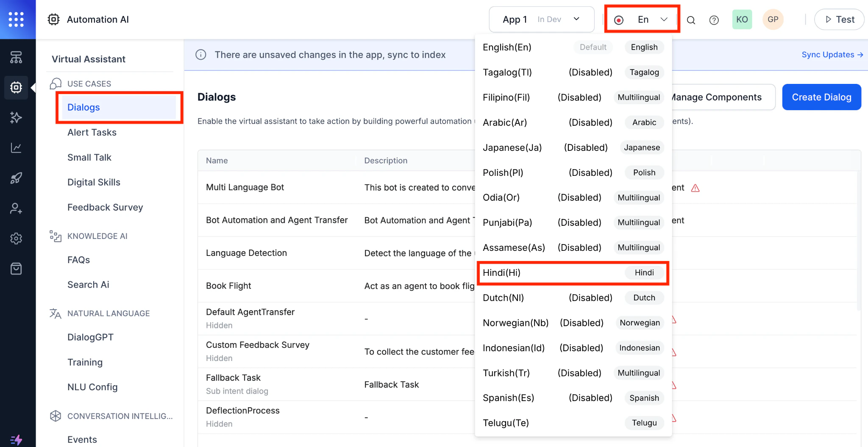Click the GP avatar swatch
The width and height of the screenshot is (868, 447).
(x=773, y=19)
